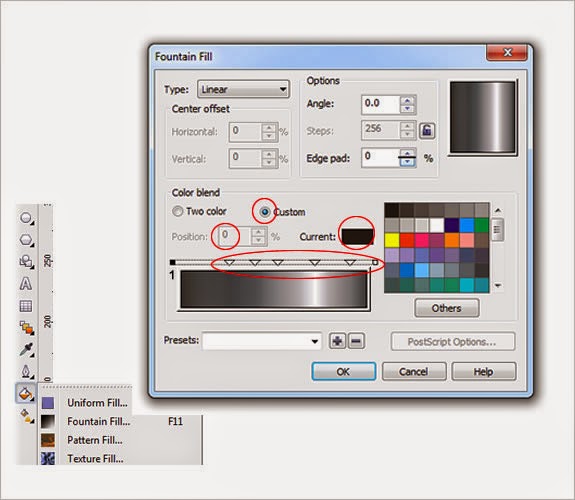Select the Polygon tool in toolbox
575x500 pixels.
click(26, 240)
